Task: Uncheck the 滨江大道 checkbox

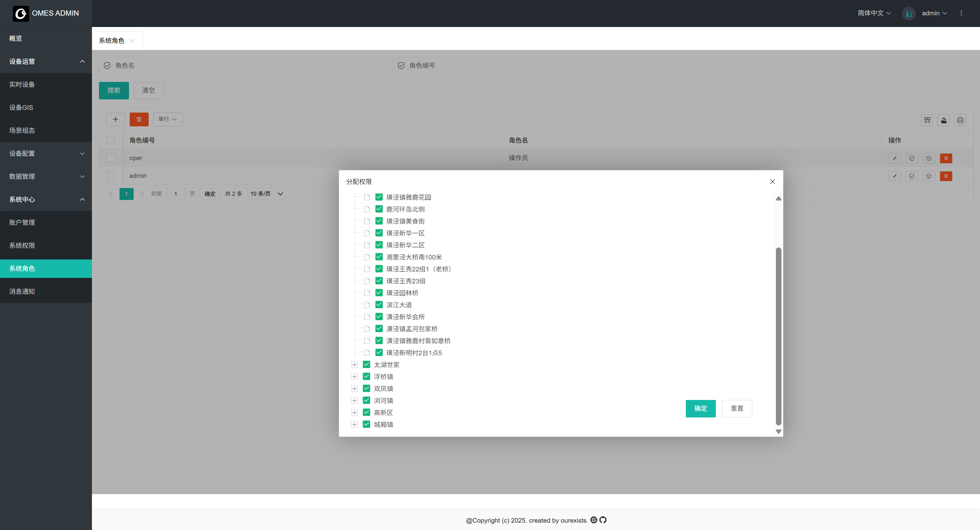Action: click(379, 305)
